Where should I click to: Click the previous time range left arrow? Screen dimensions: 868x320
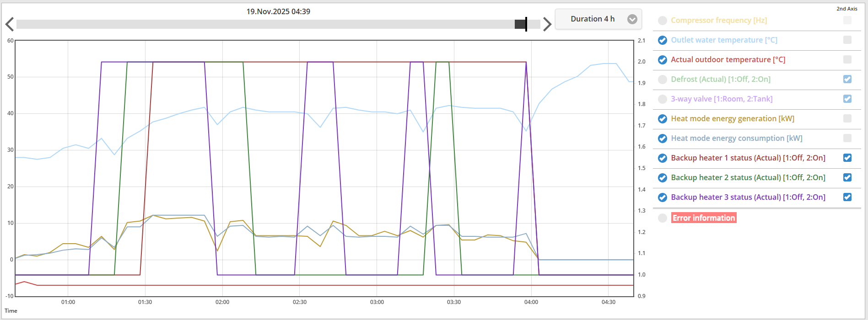pyautogui.click(x=9, y=24)
